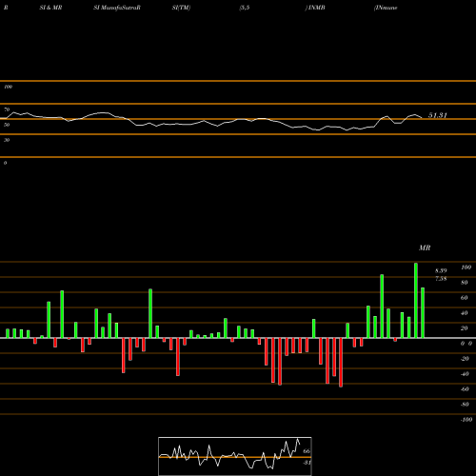Click the MR axis 20 label on the right
476x476 pixels.
click(465, 328)
